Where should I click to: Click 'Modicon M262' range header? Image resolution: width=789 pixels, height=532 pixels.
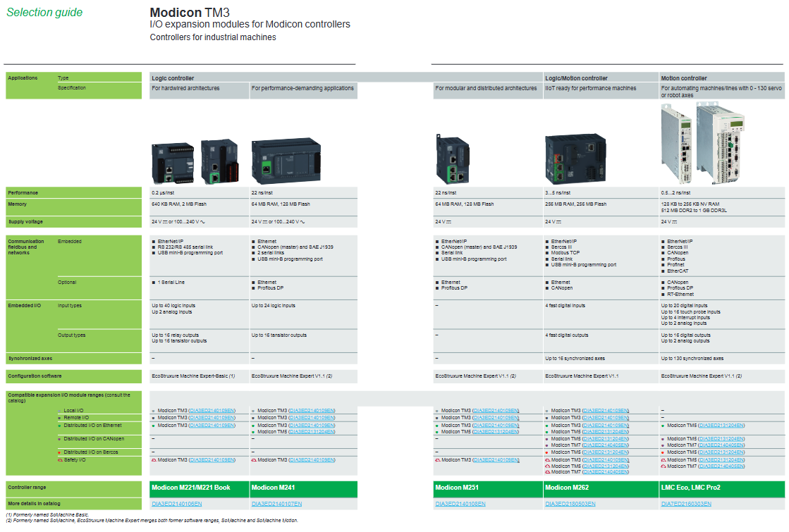(601, 488)
